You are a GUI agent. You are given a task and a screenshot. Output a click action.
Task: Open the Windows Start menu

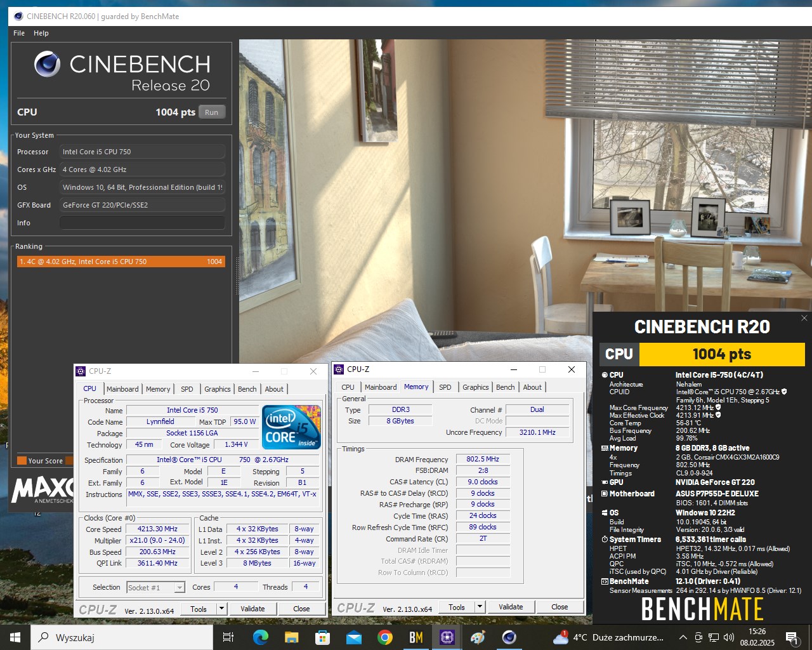click(x=15, y=637)
